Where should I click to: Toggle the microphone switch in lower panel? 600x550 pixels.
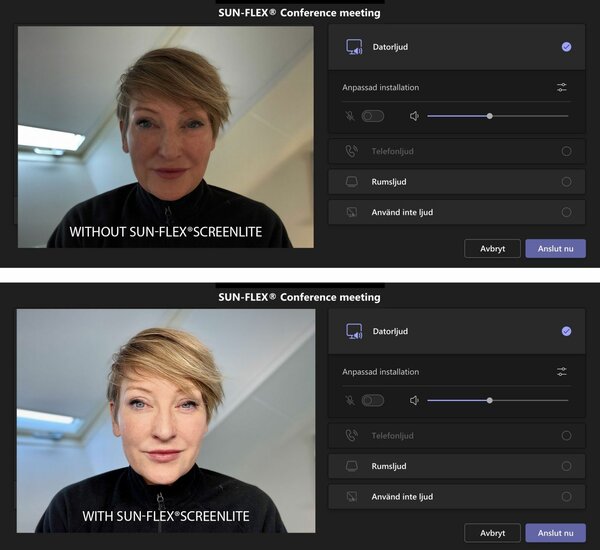tap(373, 400)
